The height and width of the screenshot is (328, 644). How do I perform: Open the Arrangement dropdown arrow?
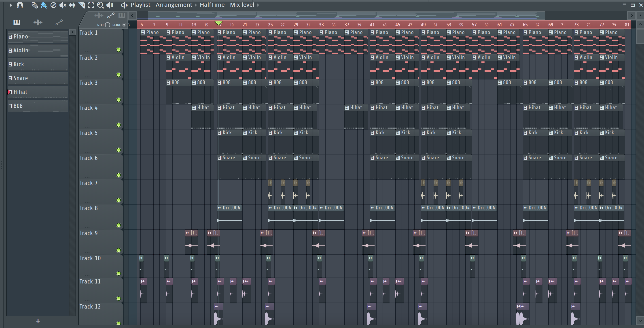(x=195, y=5)
